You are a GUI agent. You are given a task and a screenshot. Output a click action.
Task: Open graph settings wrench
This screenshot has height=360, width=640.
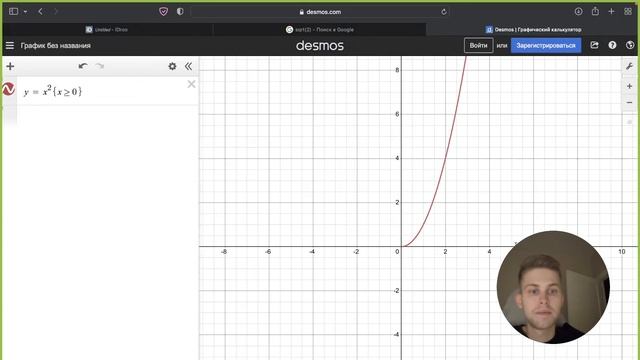click(x=629, y=66)
